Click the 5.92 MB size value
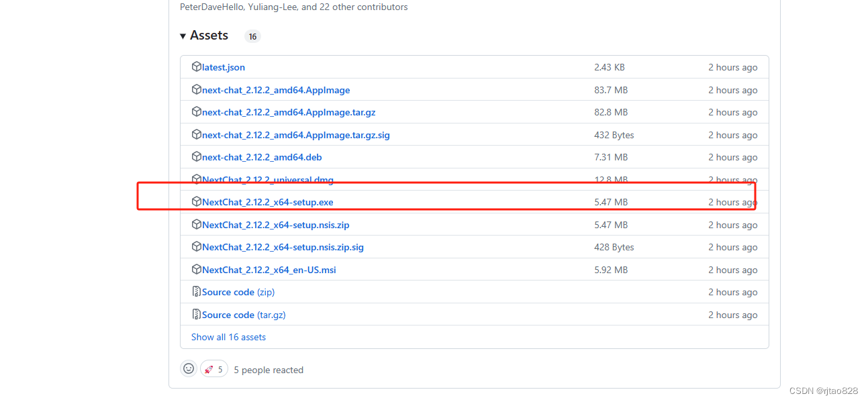Image resolution: width=868 pixels, height=402 pixels. click(611, 270)
